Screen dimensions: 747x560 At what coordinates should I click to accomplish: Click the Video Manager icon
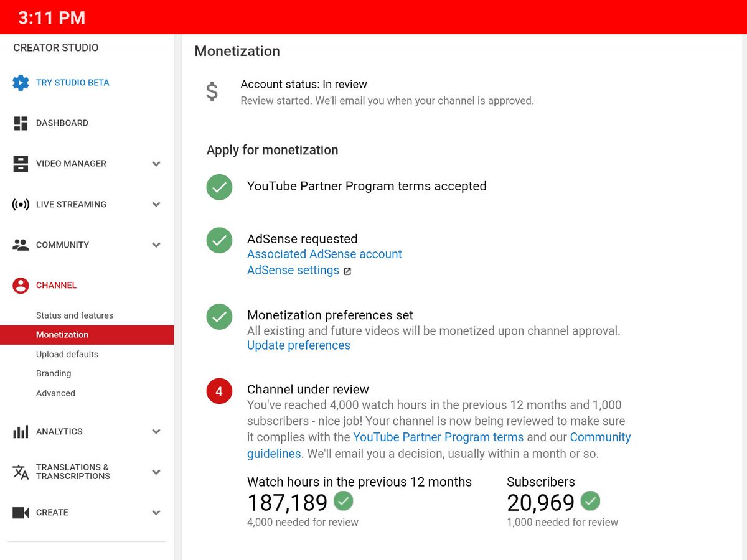(21, 164)
